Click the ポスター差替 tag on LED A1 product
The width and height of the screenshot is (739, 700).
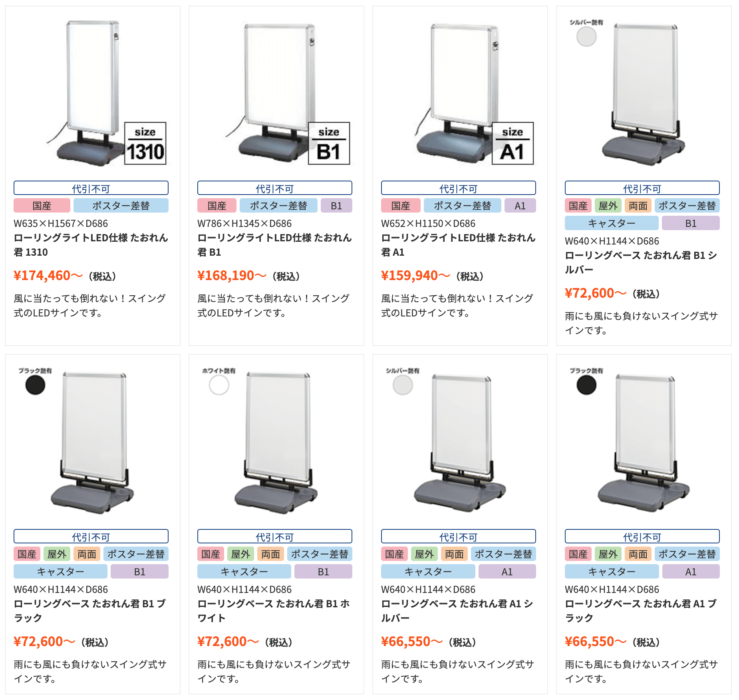coord(462,206)
